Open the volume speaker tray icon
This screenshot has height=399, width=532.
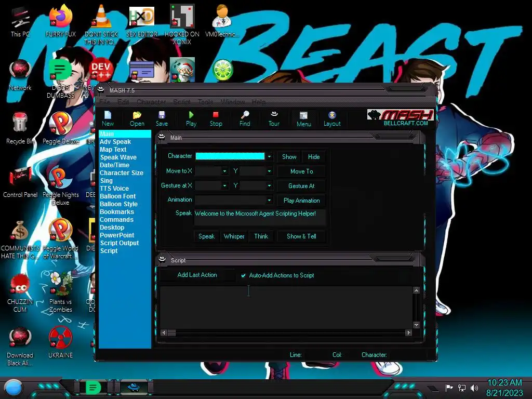click(x=474, y=388)
